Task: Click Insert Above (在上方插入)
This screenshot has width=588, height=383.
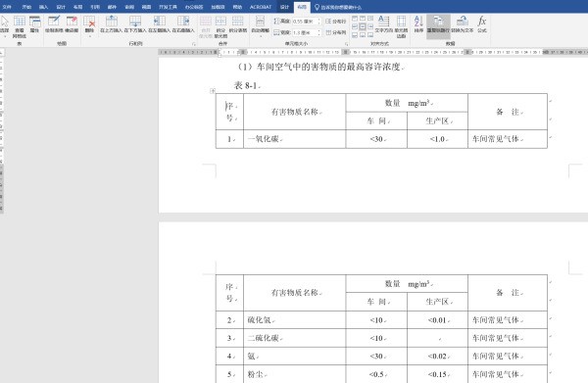Action: [112, 24]
